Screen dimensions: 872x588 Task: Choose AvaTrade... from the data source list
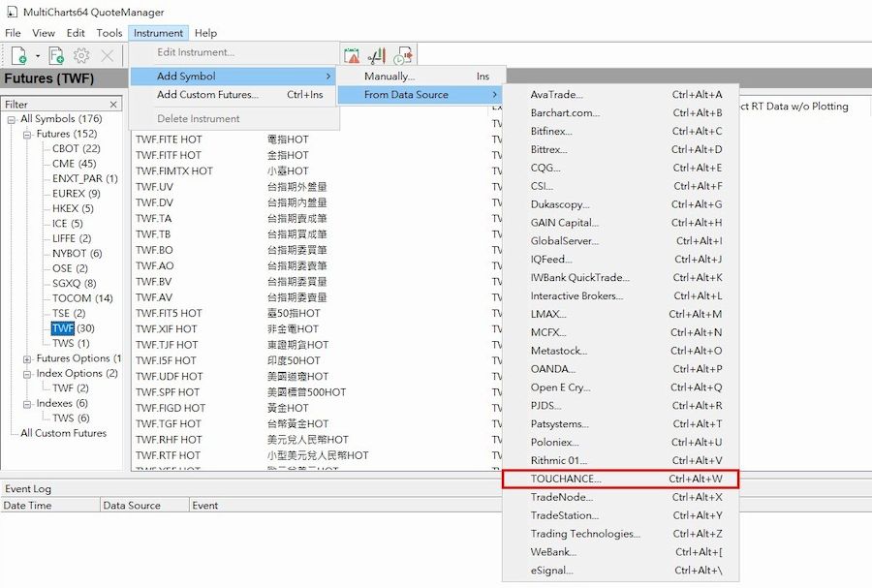(x=620, y=95)
